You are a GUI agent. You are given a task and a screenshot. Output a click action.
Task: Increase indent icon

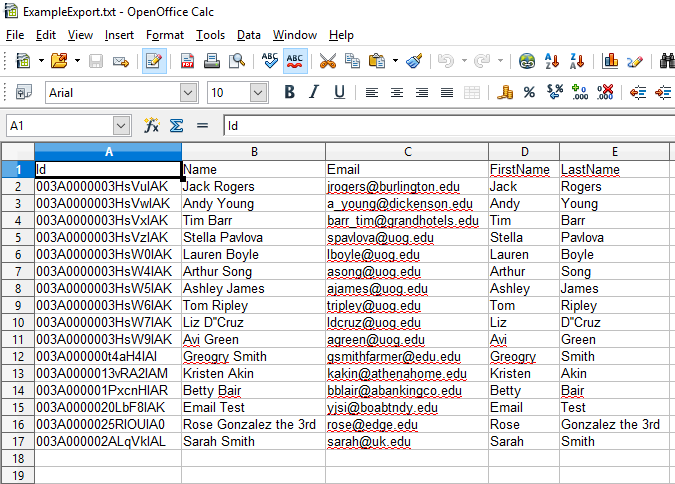click(x=663, y=92)
